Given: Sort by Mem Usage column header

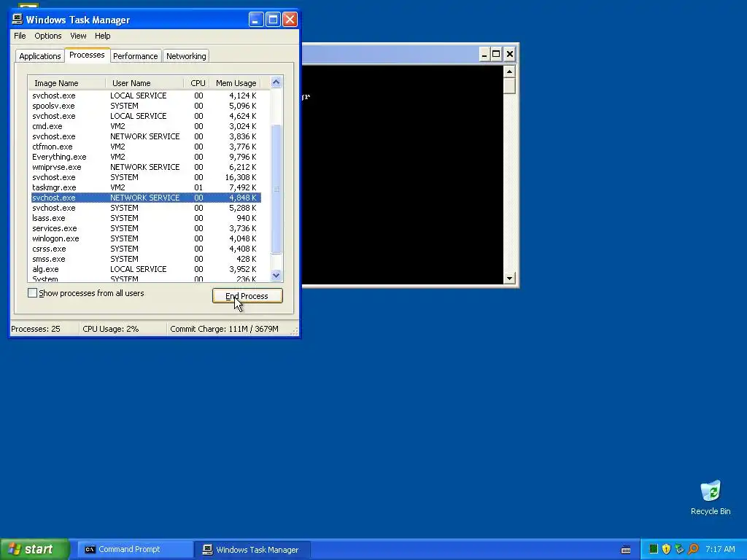Looking at the screenshot, I should coord(236,83).
